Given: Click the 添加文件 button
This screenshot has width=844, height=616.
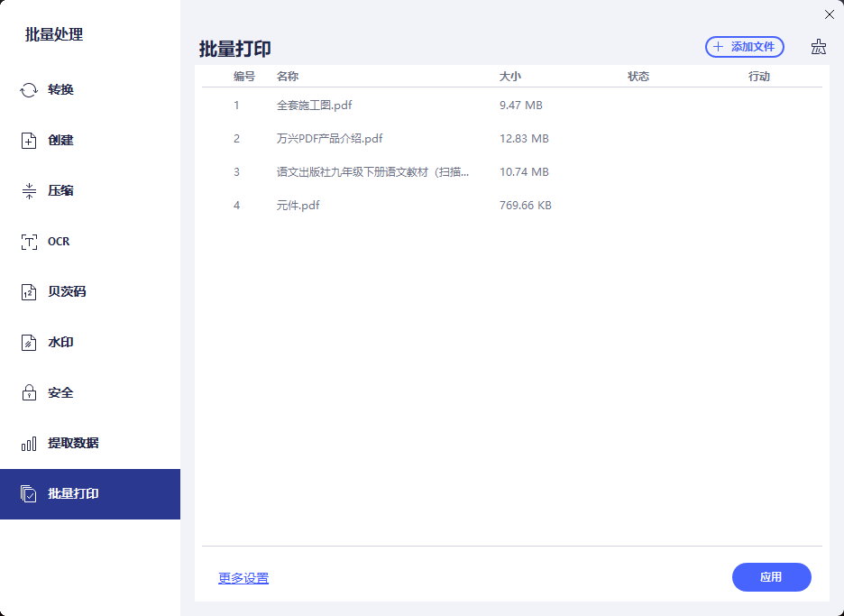Looking at the screenshot, I should pos(745,46).
